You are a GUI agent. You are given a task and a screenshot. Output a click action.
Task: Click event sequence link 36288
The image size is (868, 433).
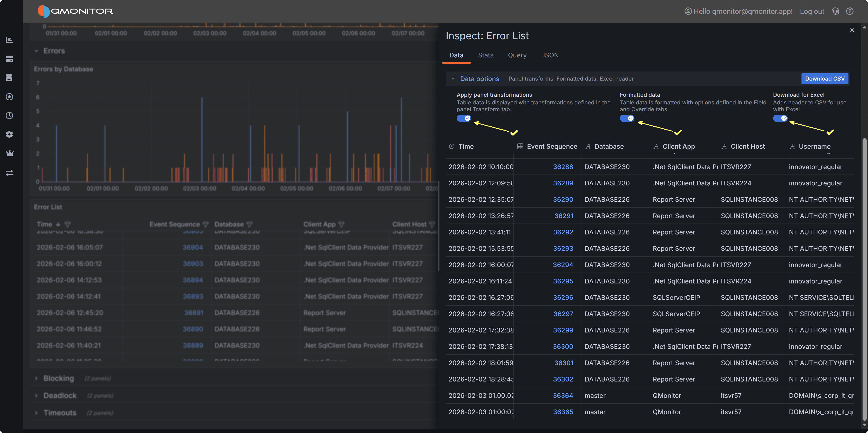(563, 167)
